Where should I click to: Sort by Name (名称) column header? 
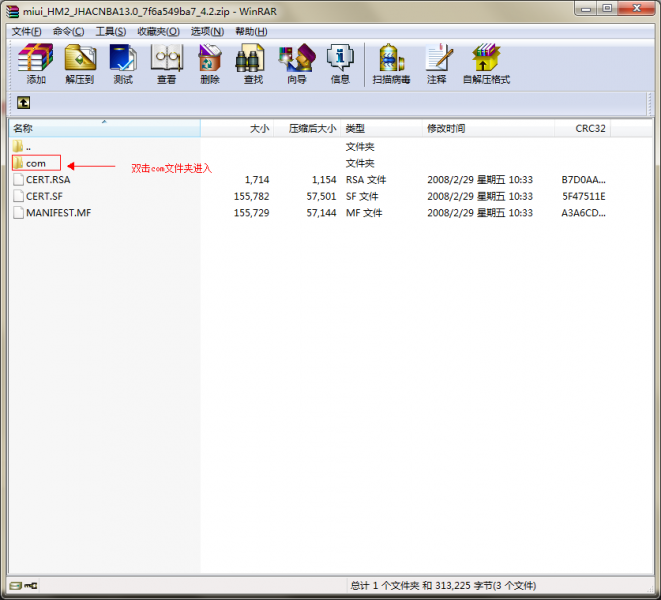(105, 128)
